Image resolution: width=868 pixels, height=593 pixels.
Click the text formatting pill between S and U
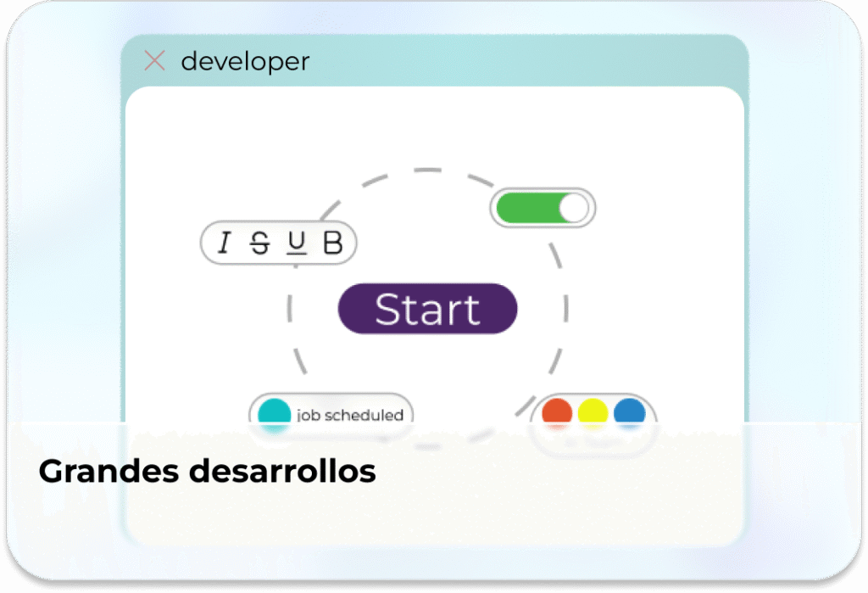coord(278,244)
